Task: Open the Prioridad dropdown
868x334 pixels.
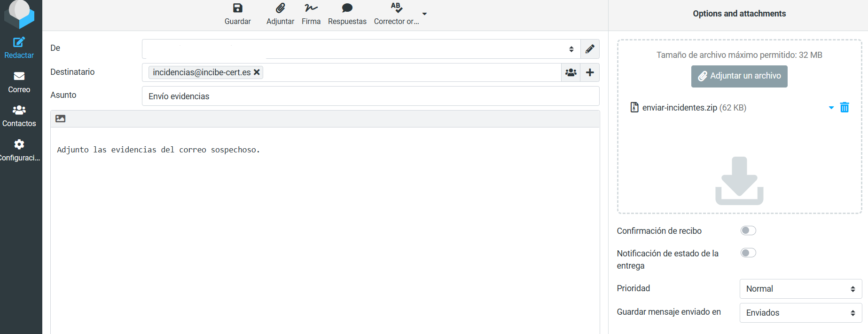Action: tap(801, 289)
